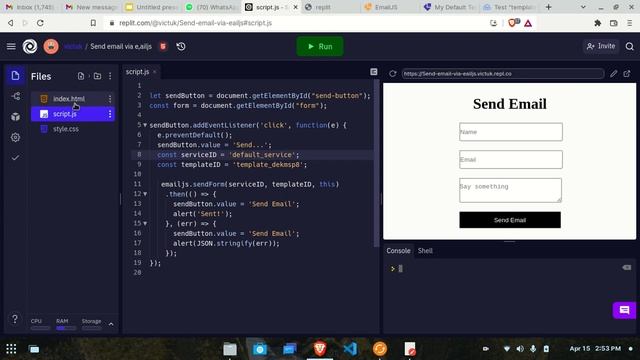Click the HTML5 language badge icon
Viewport: 640px width, 360px height.
163,47
